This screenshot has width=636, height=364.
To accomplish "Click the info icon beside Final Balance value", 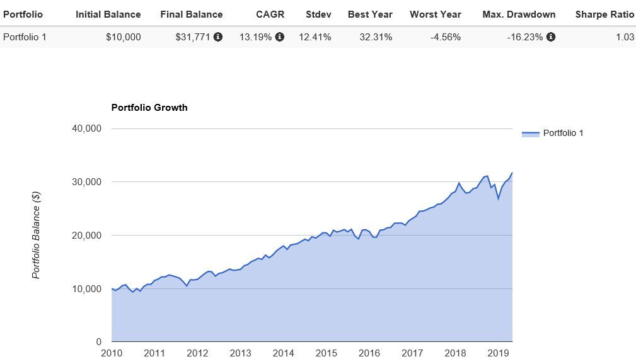I will click(x=218, y=37).
